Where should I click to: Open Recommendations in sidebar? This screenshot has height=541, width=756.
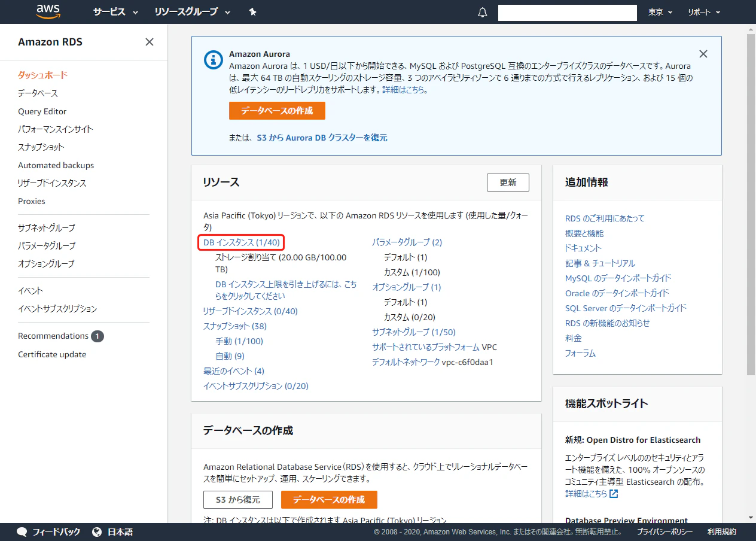pyautogui.click(x=53, y=336)
